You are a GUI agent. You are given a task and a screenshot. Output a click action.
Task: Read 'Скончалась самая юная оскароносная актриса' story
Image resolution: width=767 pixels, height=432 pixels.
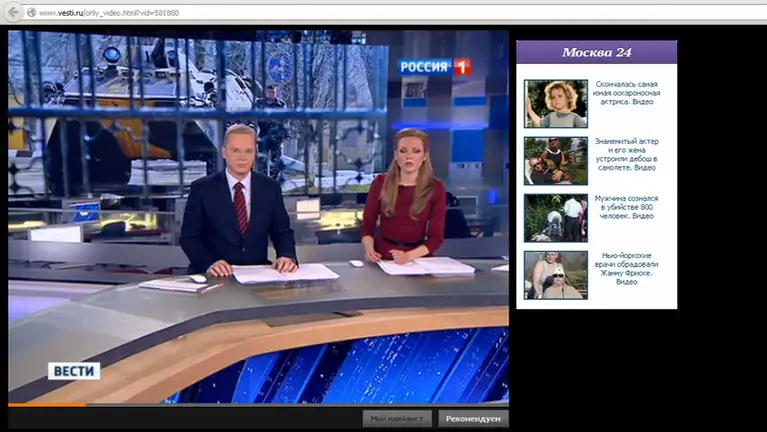point(626,93)
